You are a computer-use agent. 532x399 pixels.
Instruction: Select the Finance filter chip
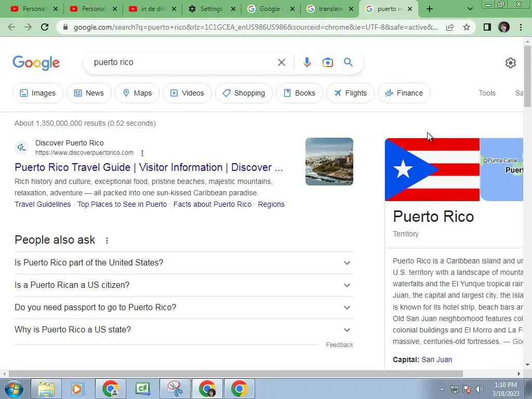404,93
